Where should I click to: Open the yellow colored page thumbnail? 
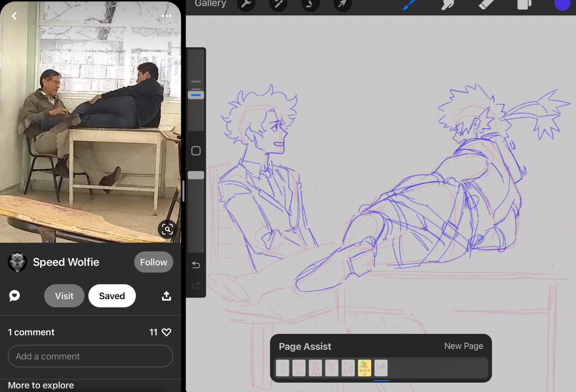click(x=364, y=368)
